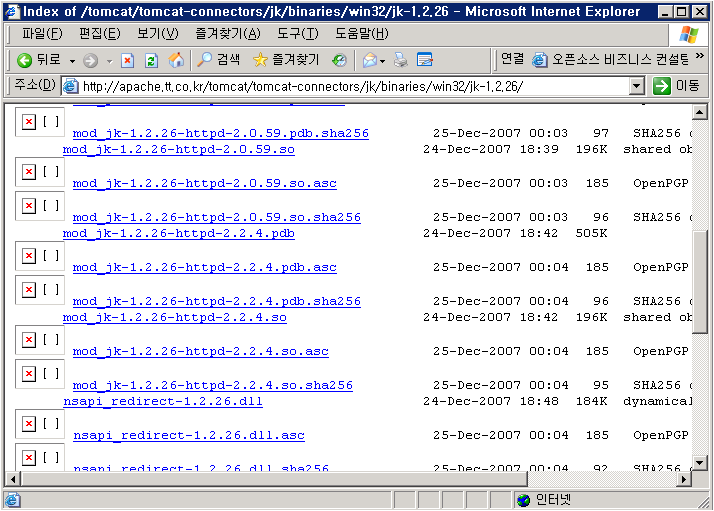Open nsapi_redirect-1.2.26.dll link
This screenshot has width=714, height=511.
163,402
